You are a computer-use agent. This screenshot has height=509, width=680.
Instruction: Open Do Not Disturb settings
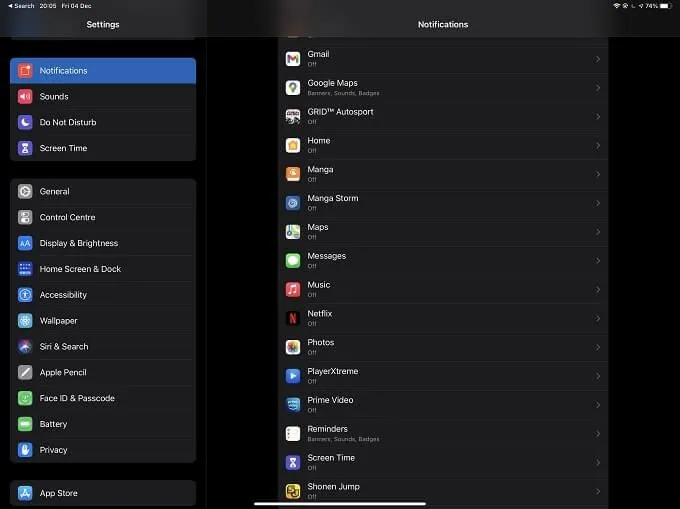click(103, 122)
